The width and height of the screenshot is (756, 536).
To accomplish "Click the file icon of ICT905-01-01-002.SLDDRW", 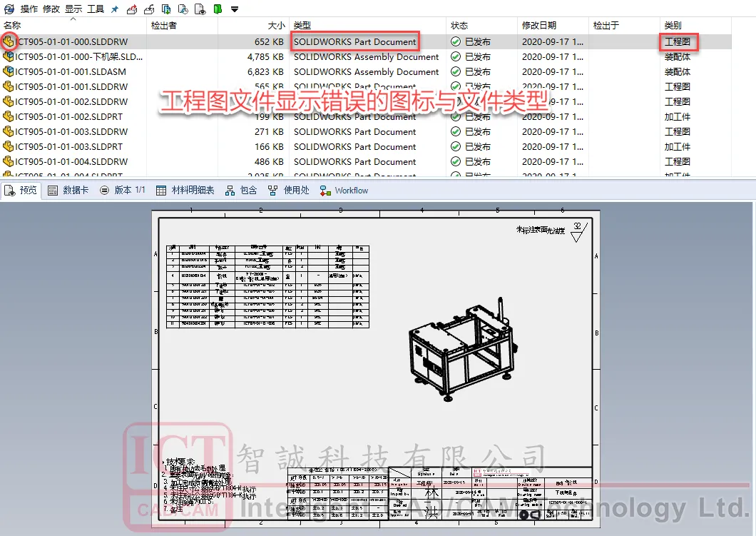I will [x=8, y=101].
